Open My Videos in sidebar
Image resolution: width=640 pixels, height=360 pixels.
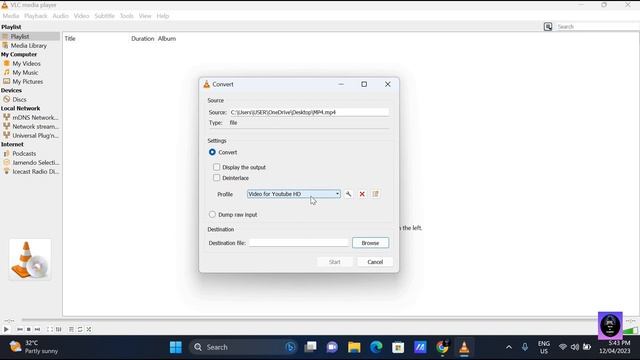point(27,64)
